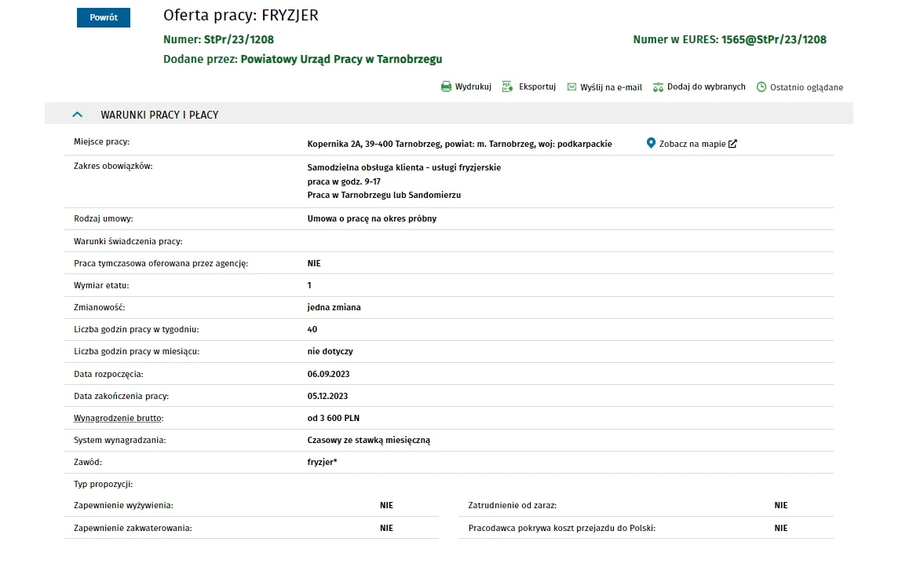Click NIE value for Praca tymczasowa row
This screenshot has height=564, width=924.
tap(314, 263)
